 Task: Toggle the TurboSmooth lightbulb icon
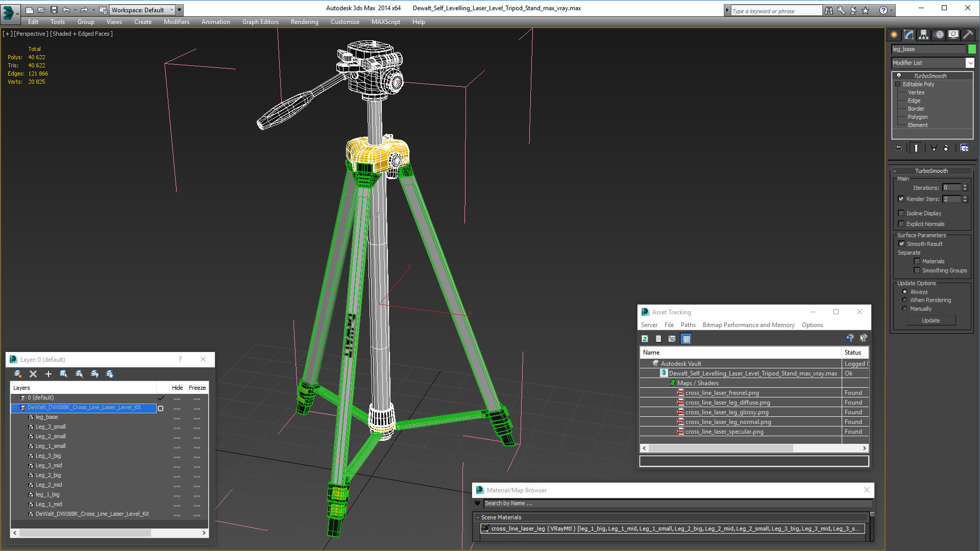899,76
